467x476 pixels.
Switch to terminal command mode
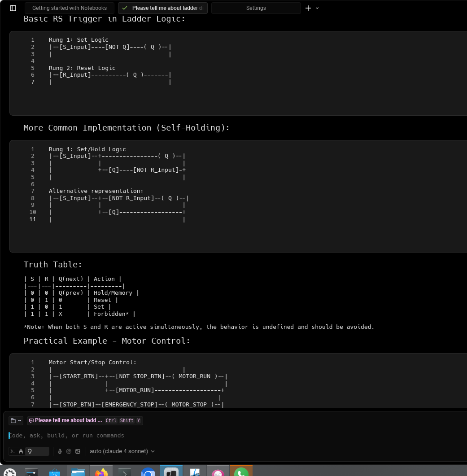tap(13, 451)
